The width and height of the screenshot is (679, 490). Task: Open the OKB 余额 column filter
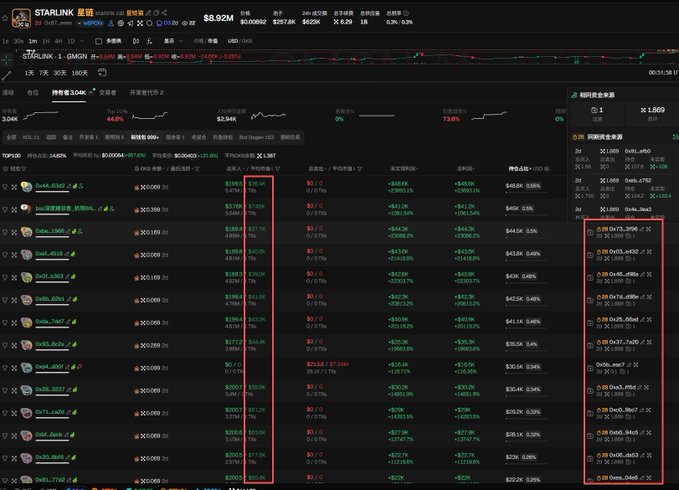(x=197, y=168)
